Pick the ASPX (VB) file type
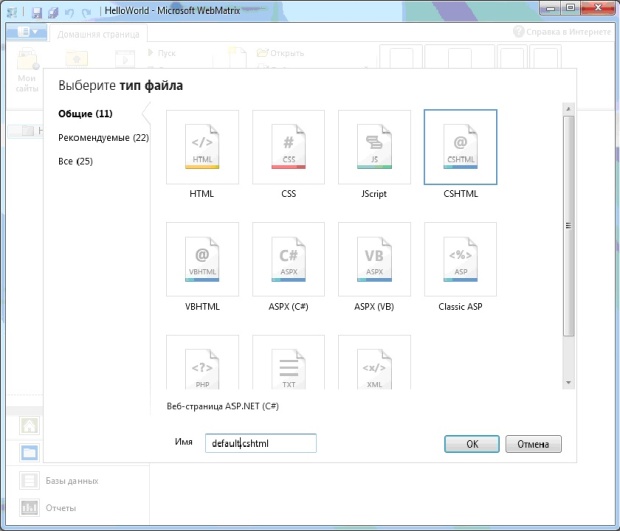Image resolution: width=620 pixels, height=531 pixels. tap(374, 259)
